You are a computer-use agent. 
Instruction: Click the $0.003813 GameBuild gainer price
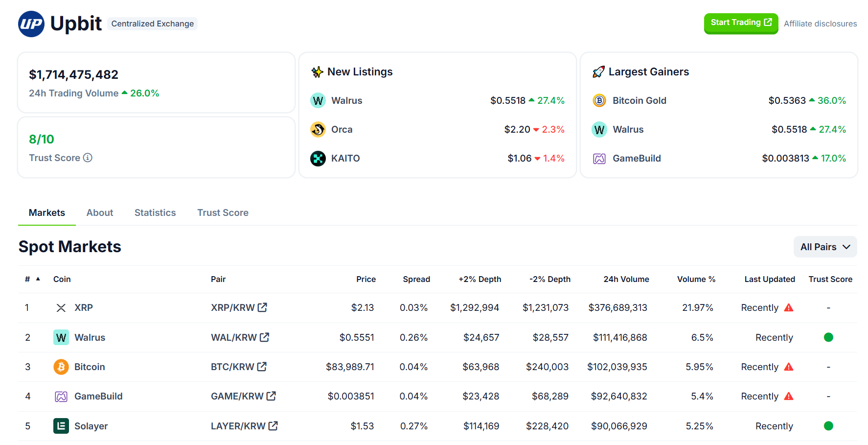785,158
